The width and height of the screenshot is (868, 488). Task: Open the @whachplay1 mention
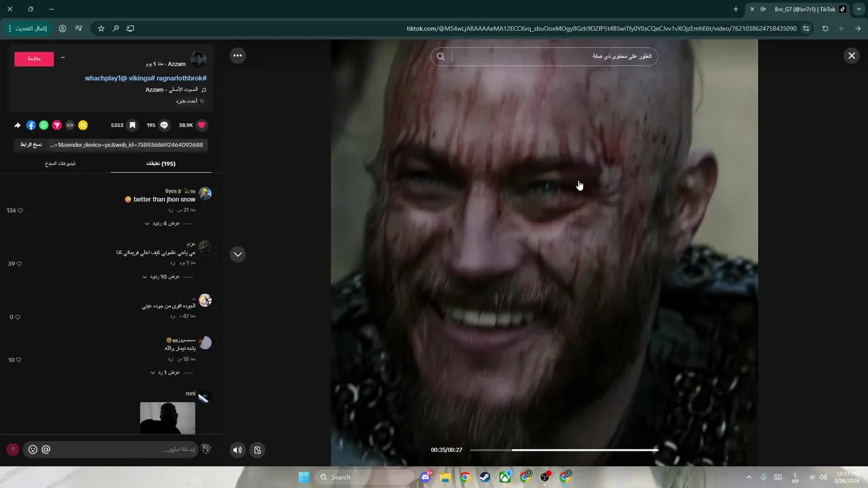106,79
